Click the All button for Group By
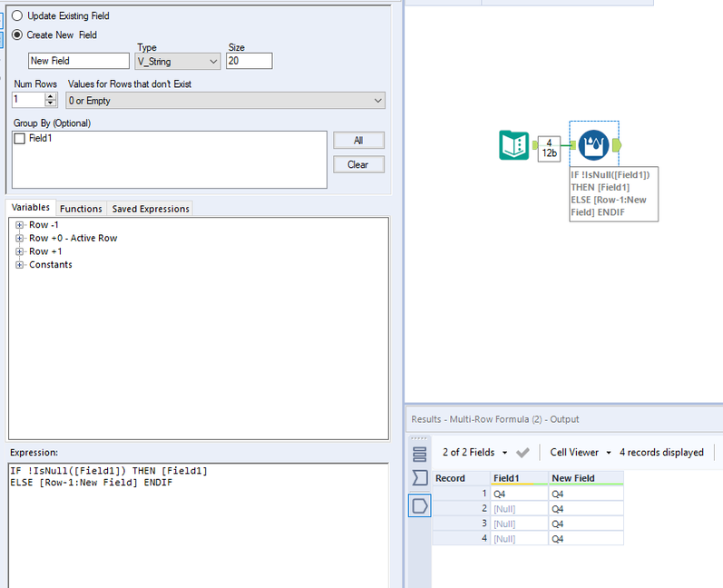The height and width of the screenshot is (588, 723). pos(358,141)
